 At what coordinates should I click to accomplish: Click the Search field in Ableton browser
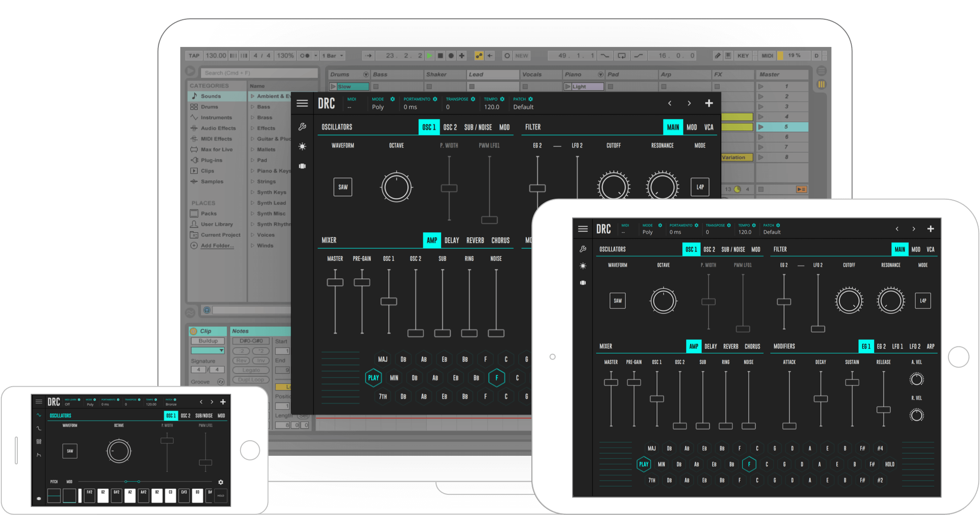(259, 73)
